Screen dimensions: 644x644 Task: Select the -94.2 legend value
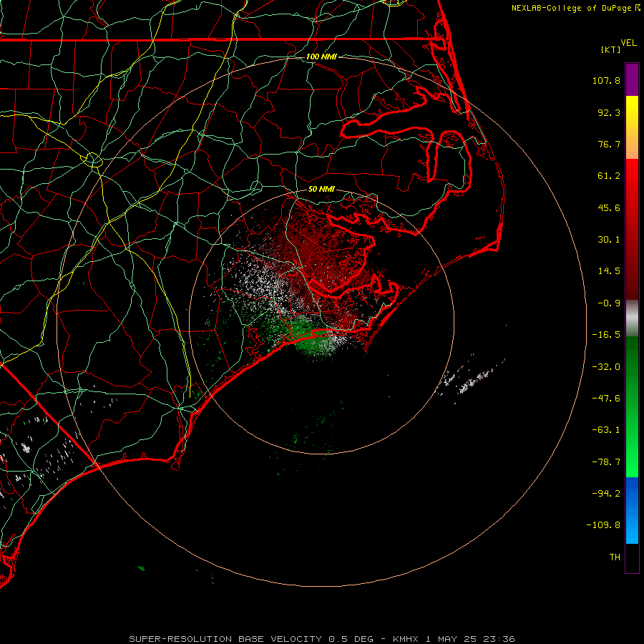pyautogui.click(x=606, y=493)
